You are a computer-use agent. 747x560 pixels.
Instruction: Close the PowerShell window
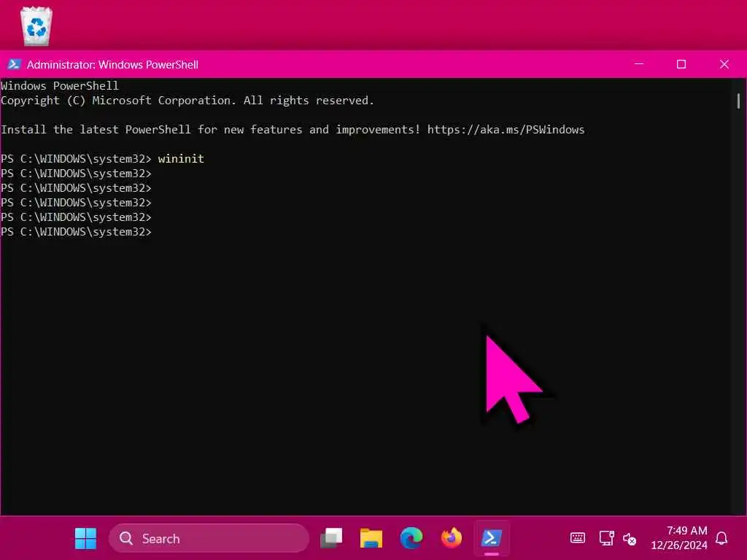(724, 64)
